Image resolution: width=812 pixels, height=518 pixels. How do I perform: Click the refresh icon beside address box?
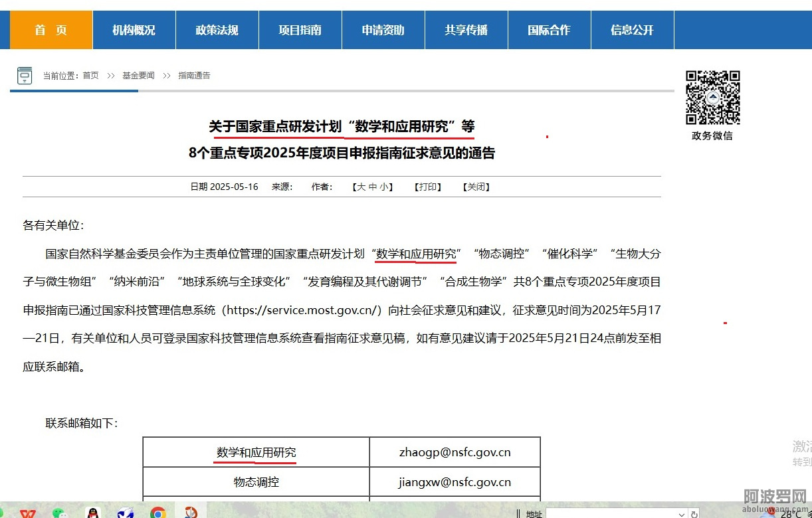coord(694,514)
